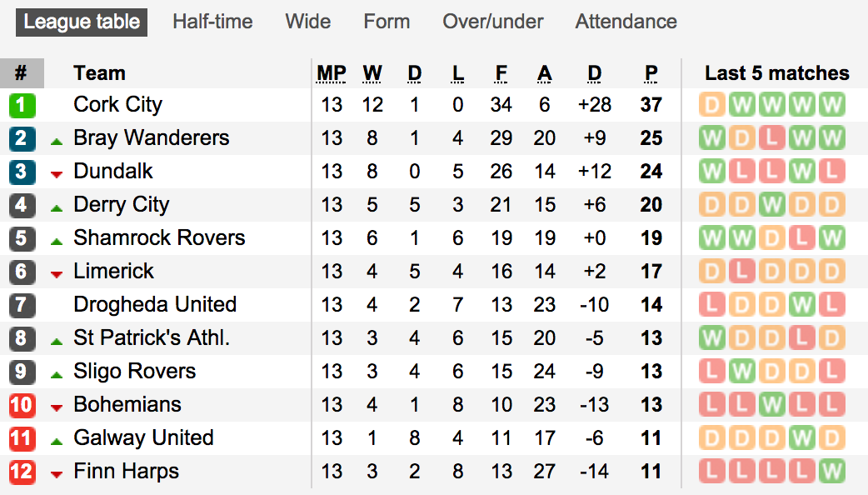Switch to Attendance tab

(626, 22)
